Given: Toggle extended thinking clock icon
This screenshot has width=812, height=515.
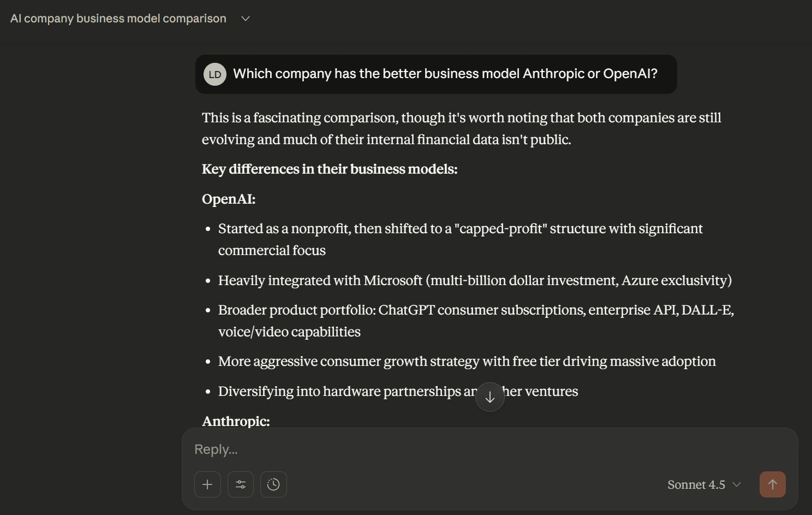Looking at the screenshot, I should (273, 484).
